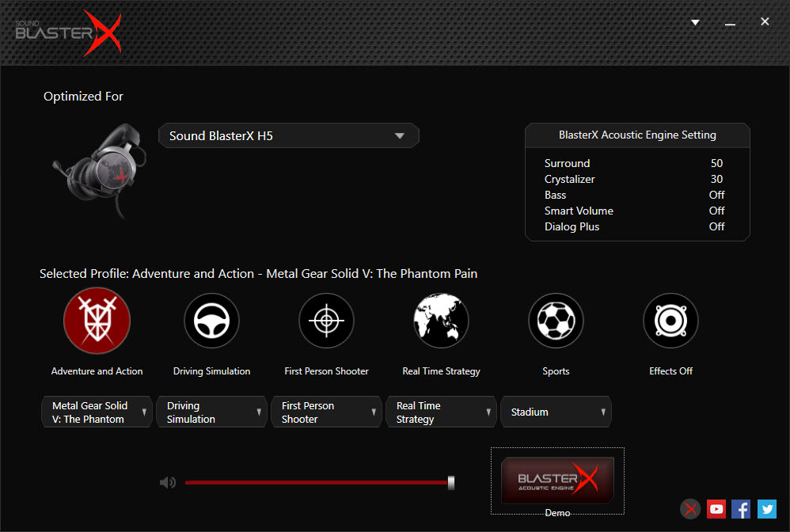Expand the Real Time Strategy preset dropdown
The height and width of the screenshot is (532, 790).
pyautogui.click(x=442, y=412)
